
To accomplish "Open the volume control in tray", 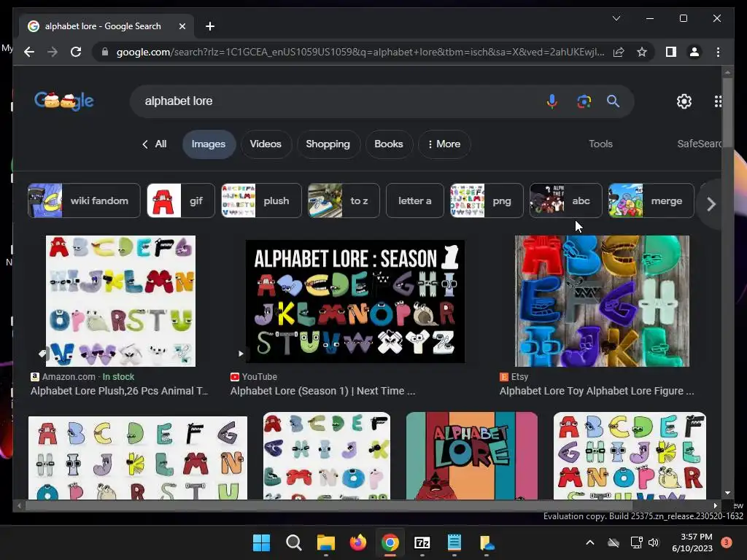I will tap(654, 542).
